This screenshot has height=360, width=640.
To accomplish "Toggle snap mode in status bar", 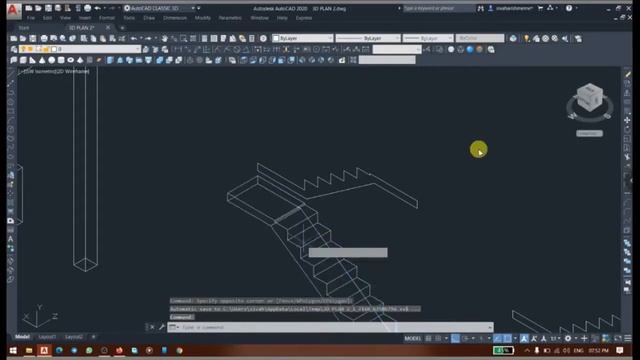I will [438, 338].
